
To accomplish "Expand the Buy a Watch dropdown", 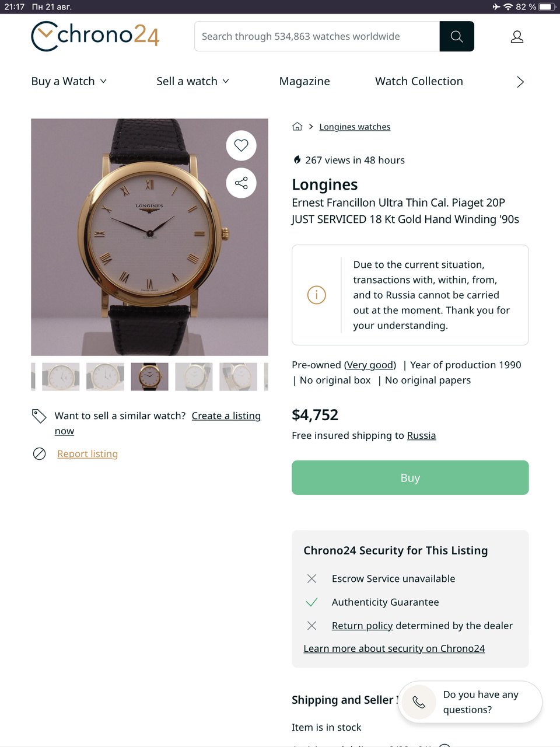I will click(x=69, y=81).
